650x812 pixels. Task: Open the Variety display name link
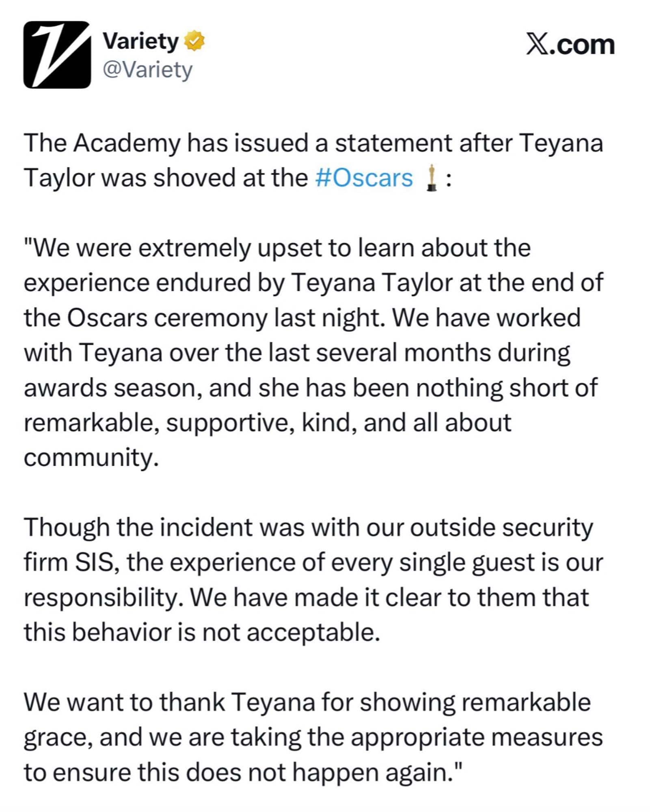[140, 41]
